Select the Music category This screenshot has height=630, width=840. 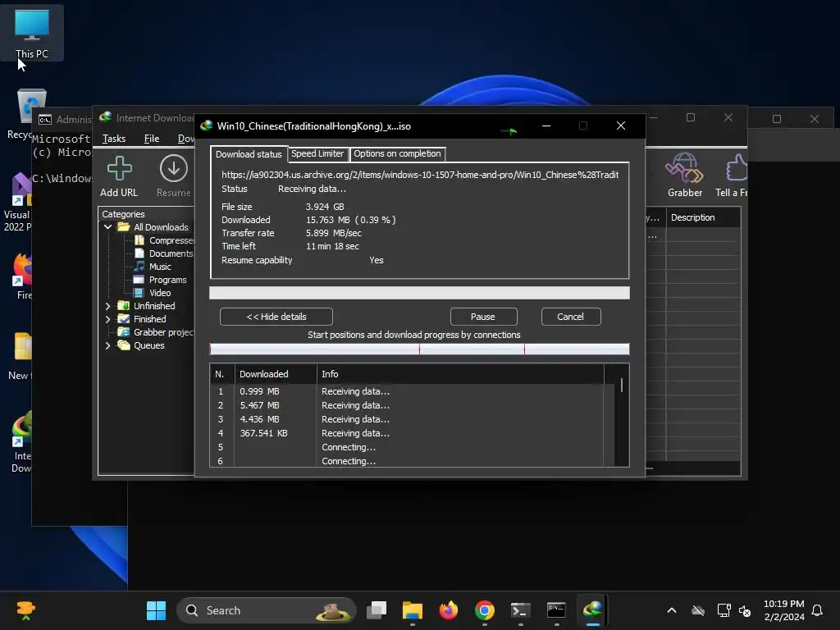153,267
